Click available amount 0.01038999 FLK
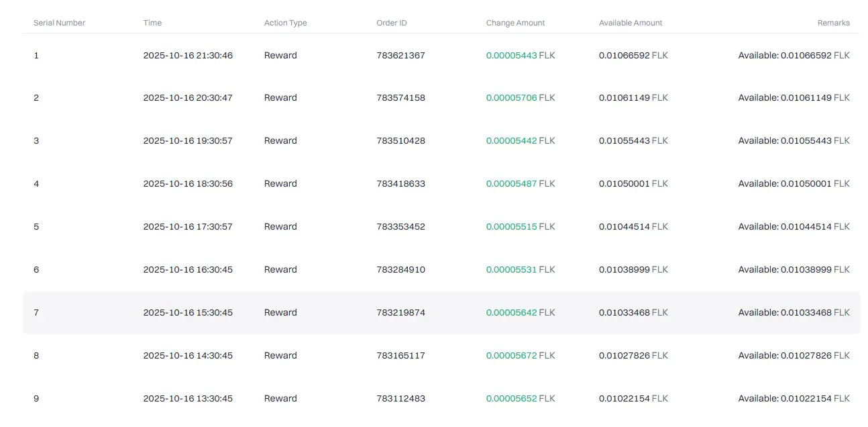868x427 pixels. pyautogui.click(x=633, y=270)
